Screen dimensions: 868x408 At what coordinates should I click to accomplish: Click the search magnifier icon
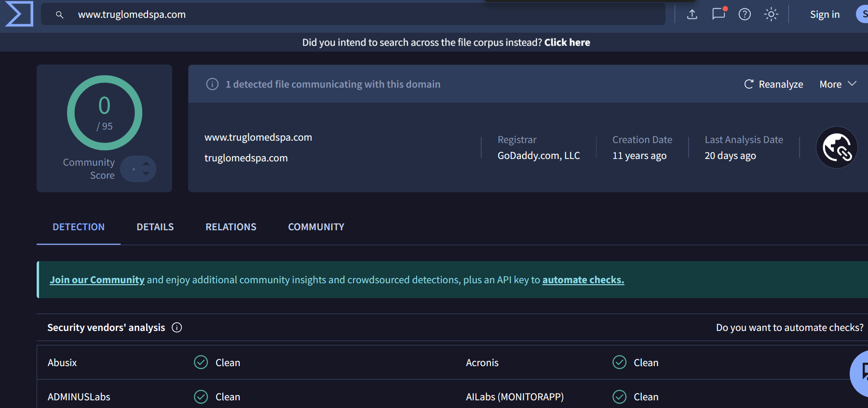(59, 15)
